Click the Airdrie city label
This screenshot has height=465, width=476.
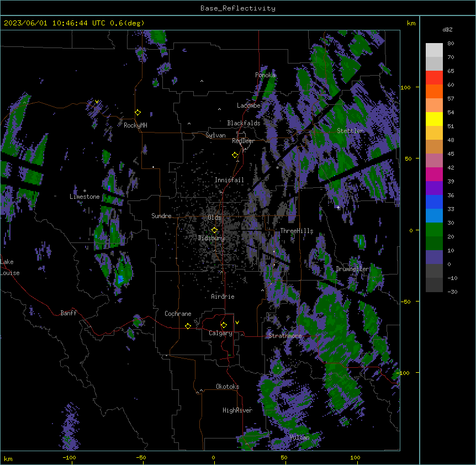(x=223, y=297)
